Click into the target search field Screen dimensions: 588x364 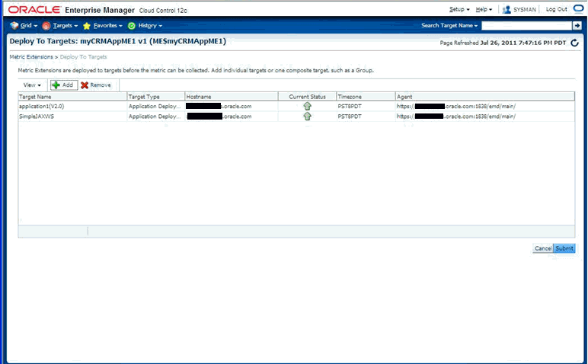pos(526,25)
